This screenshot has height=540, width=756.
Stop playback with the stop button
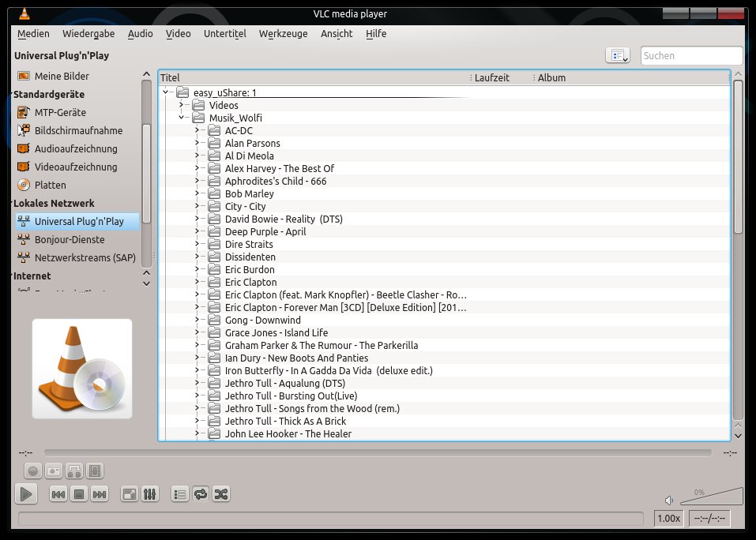coord(79,494)
